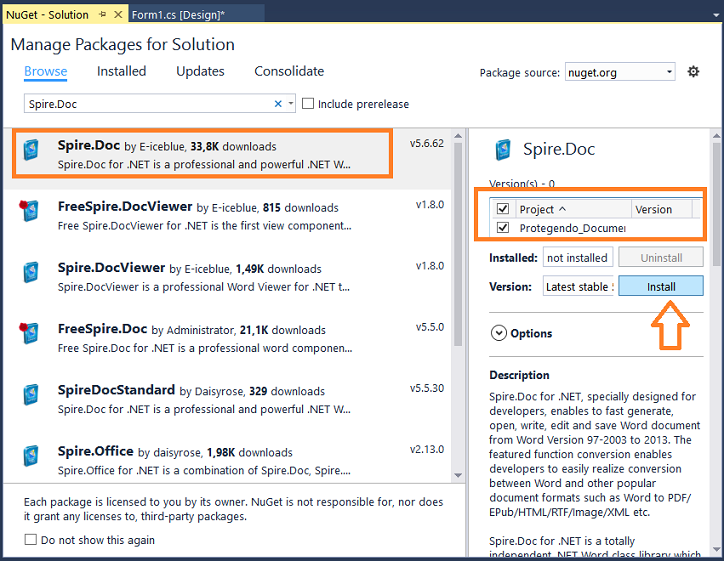The width and height of the screenshot is (724, 561).
Task: Close the NuGet - Solution tab
Action: (x=118, y=15)
